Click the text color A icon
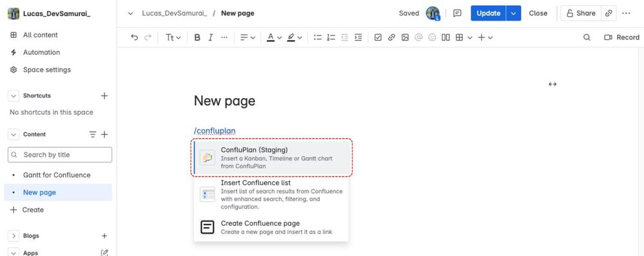This screenshot has height=256, width=644. point(270,37)
